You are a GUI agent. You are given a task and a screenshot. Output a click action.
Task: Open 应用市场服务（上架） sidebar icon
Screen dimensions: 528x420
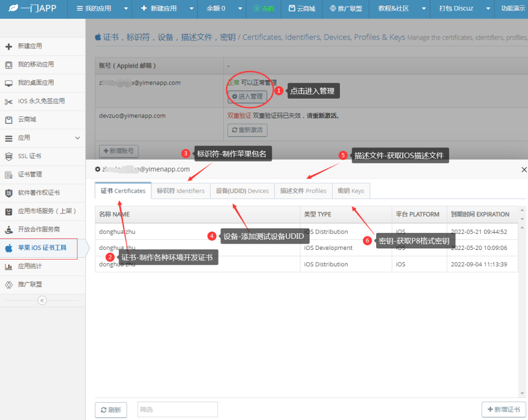coord(9,211)
